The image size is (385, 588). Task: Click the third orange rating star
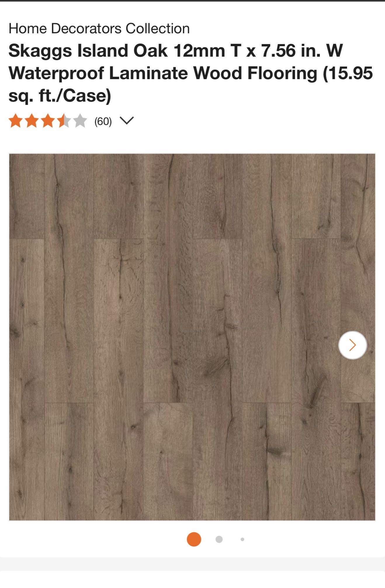click(x=48, y=121)
